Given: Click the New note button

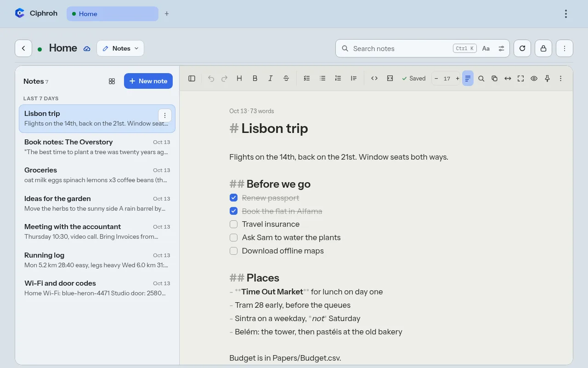Looking at the screenshot, I should tap(148, 81).
